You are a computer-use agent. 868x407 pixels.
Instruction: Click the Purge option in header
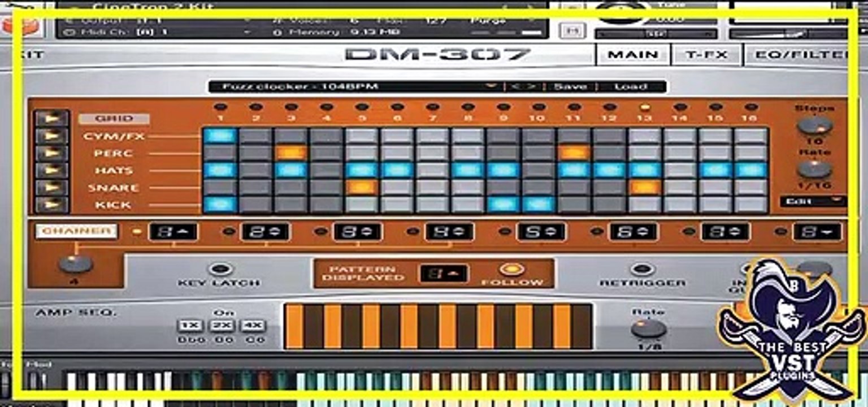coord(488,20)
